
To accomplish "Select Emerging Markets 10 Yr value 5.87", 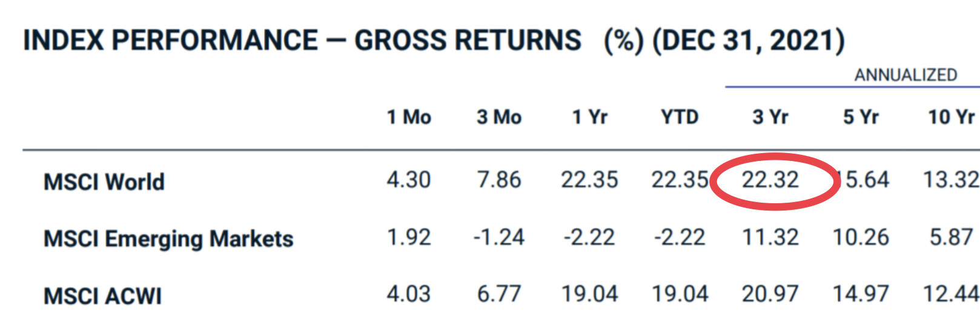I will pos(952,237).
